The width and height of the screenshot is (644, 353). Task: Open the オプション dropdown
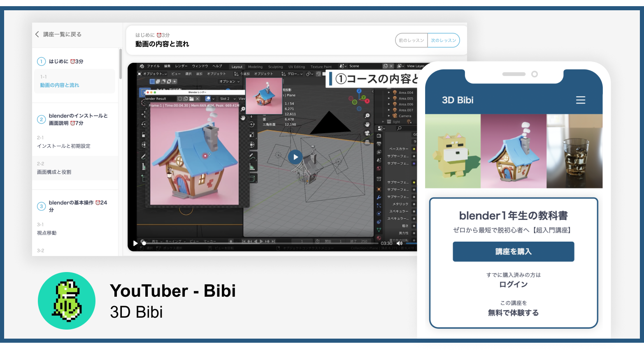tap(229, 81)
